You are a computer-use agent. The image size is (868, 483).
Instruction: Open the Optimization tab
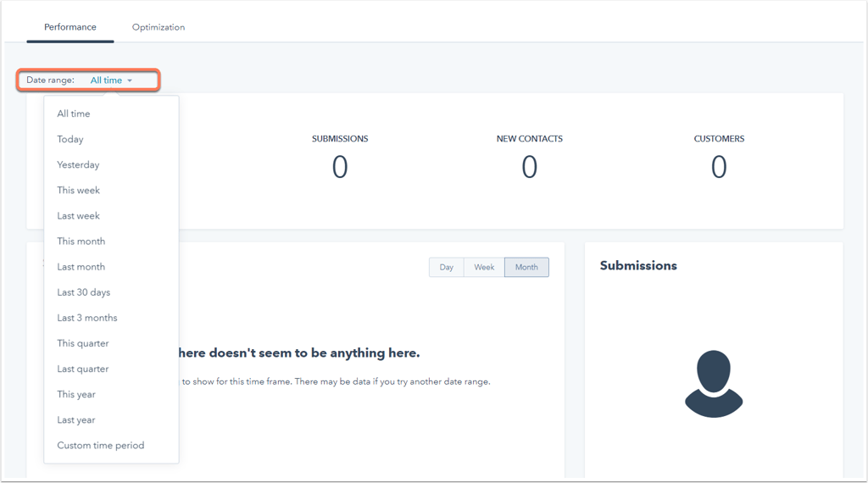pyautogui.click(x=159, y=27)
